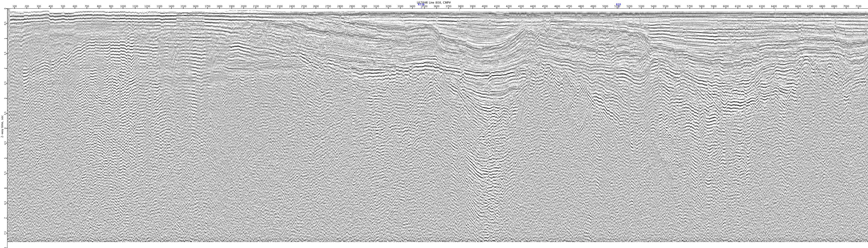Click the CMP 7000 axis label
The height and width of the screenshot is (248, 868).
pyautogui.click(x=846, y=6)
